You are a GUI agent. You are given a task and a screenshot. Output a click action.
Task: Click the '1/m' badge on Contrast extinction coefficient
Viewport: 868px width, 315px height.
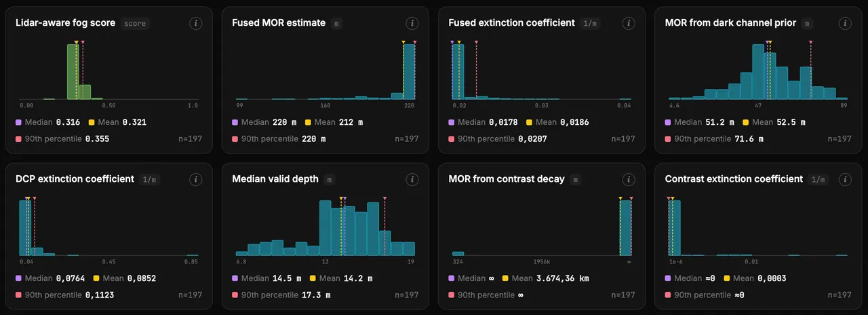[x=817, y=179]
